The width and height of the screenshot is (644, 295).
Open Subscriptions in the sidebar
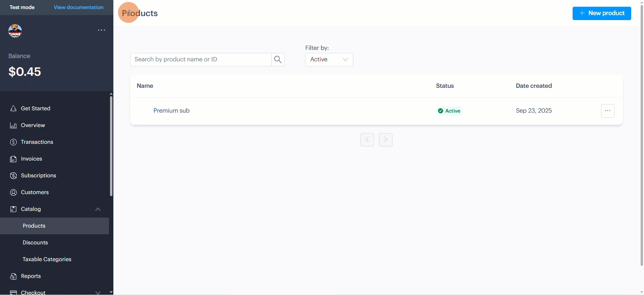pos(39,176)
